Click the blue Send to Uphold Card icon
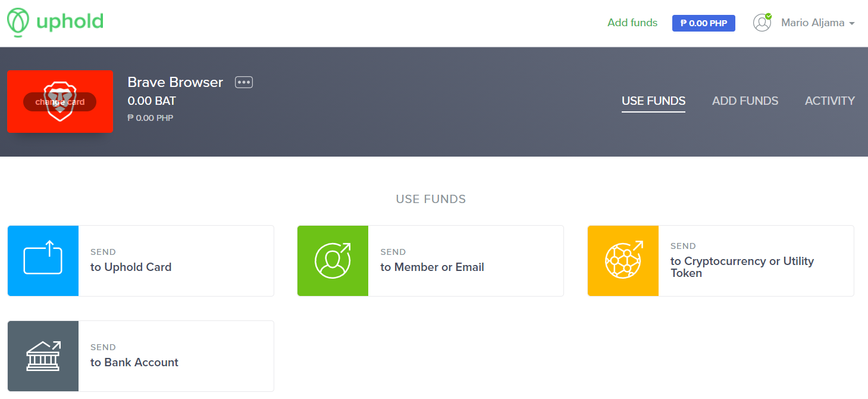This screenshot has width=868, height=399. click(43, 261)
